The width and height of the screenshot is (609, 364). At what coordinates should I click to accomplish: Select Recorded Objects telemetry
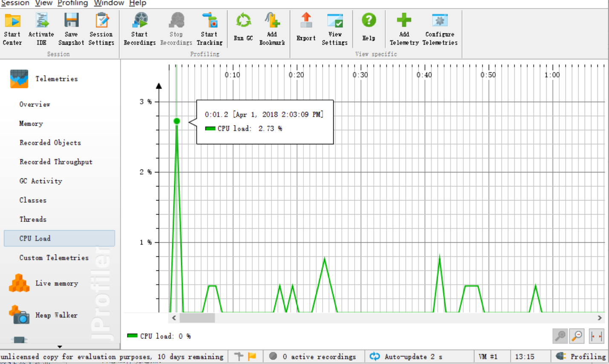pyautogui.click(x=50, y=143)
